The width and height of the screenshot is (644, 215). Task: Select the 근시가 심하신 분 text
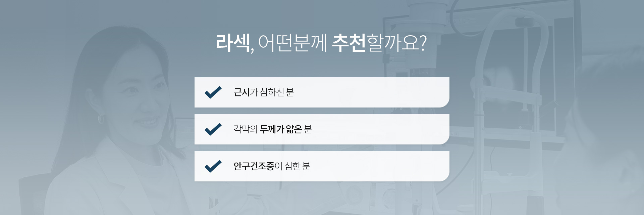pyautogui.click(x=264, y=92)
